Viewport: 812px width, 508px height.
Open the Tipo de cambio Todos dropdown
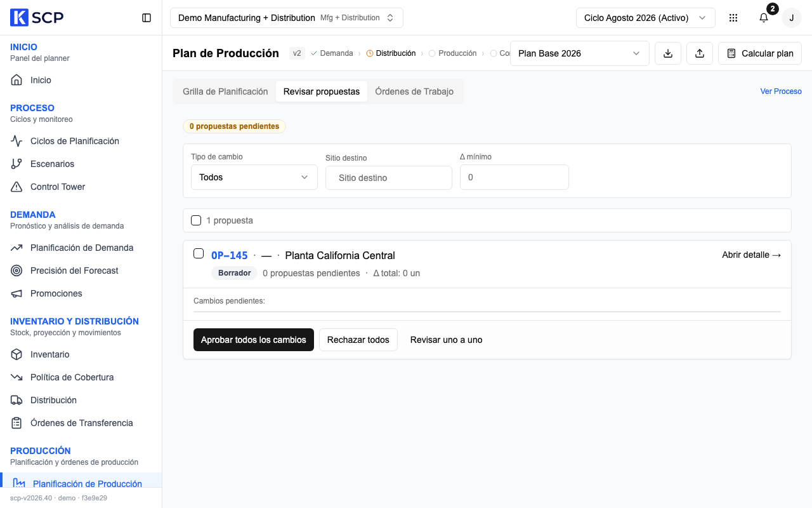(x=254, y=177)
